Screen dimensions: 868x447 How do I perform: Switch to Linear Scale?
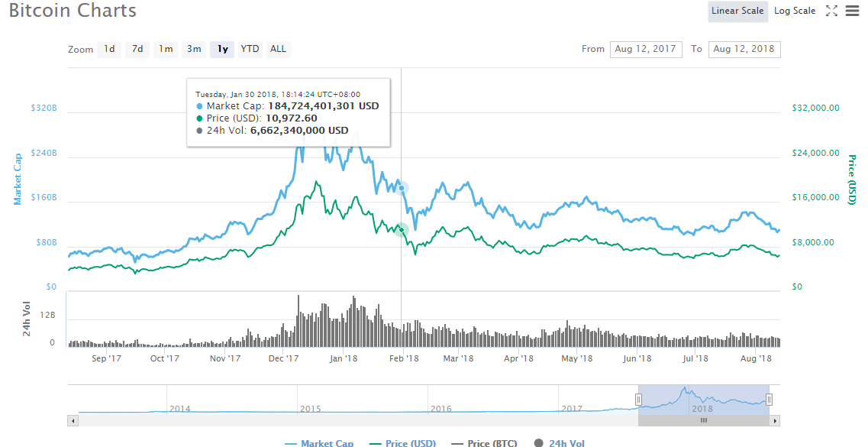[x=737, y=11]
